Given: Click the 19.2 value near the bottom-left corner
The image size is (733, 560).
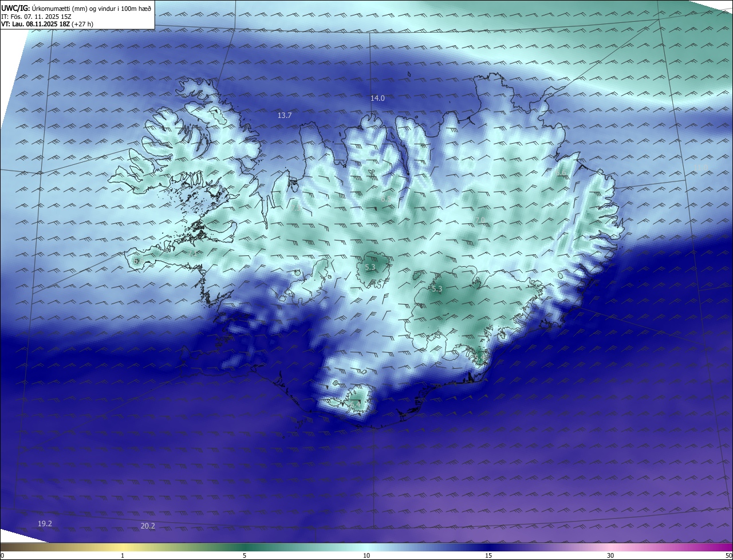Looking at the screenshot, I should [x=45, y=524].
